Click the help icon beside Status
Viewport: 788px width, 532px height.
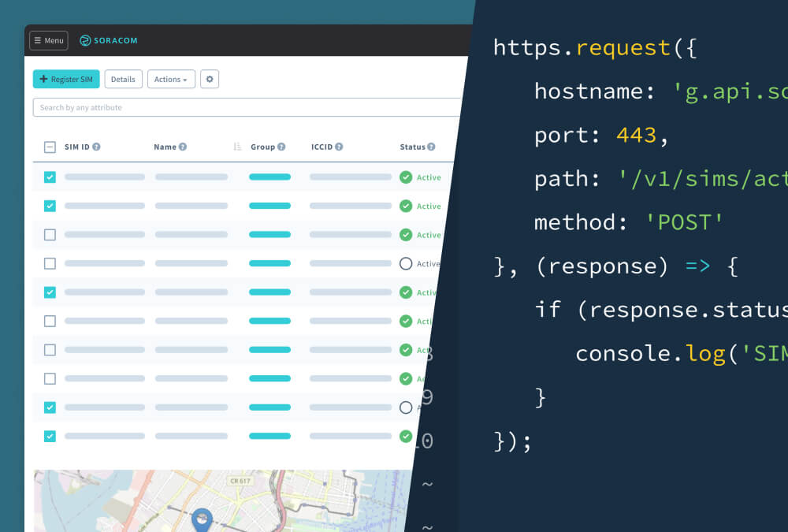coord(431,147)
